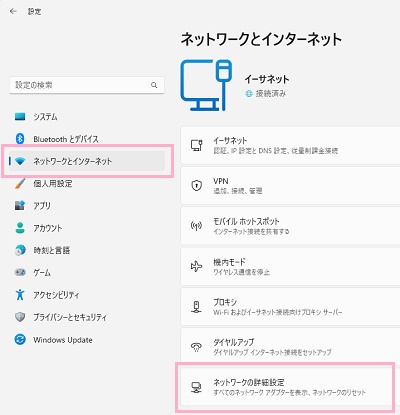The height and width of the screenshot is (415, 400).
Task: Focus the 設定の検索 search box
Action: click(x=87, y=85)
